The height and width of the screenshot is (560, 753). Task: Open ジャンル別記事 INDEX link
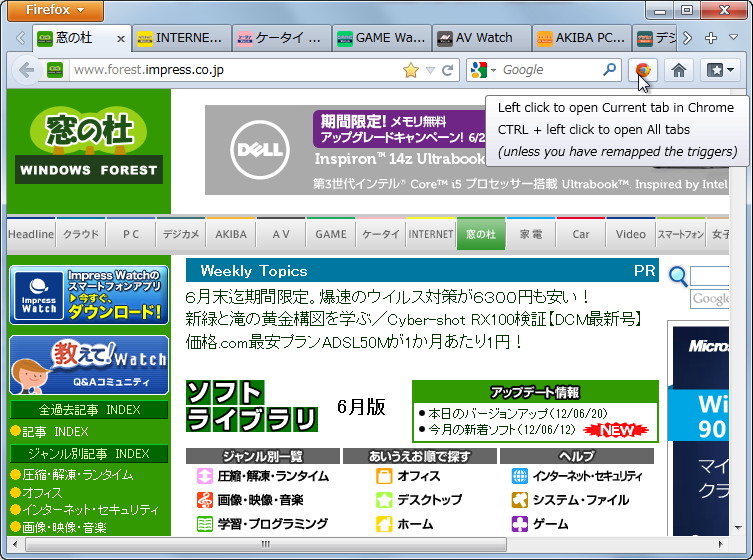[x=89, y=453]
